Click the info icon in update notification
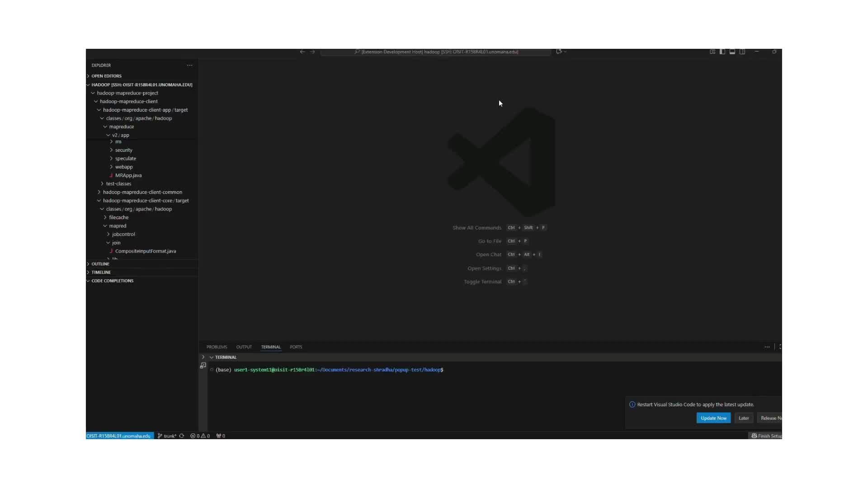Viewport: 868px width, 488px height. 632,405
